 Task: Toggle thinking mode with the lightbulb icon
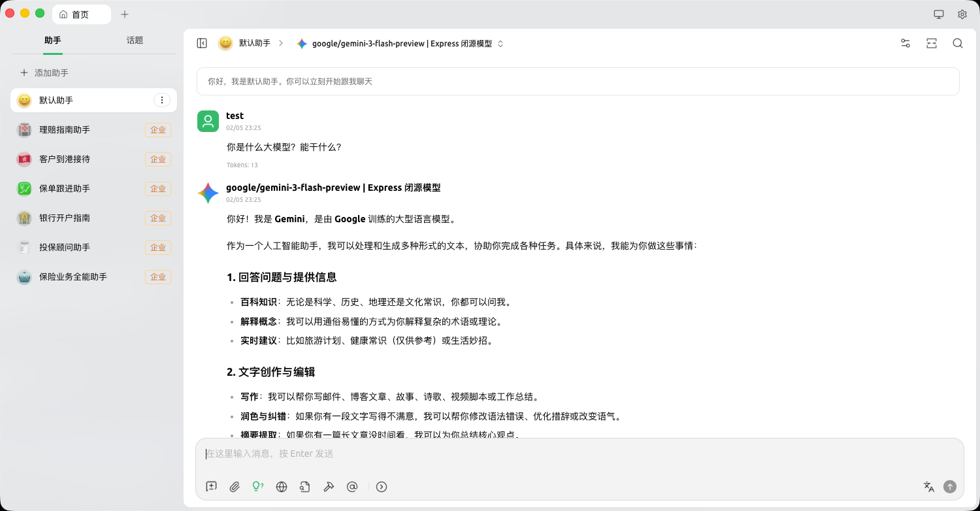257,486
